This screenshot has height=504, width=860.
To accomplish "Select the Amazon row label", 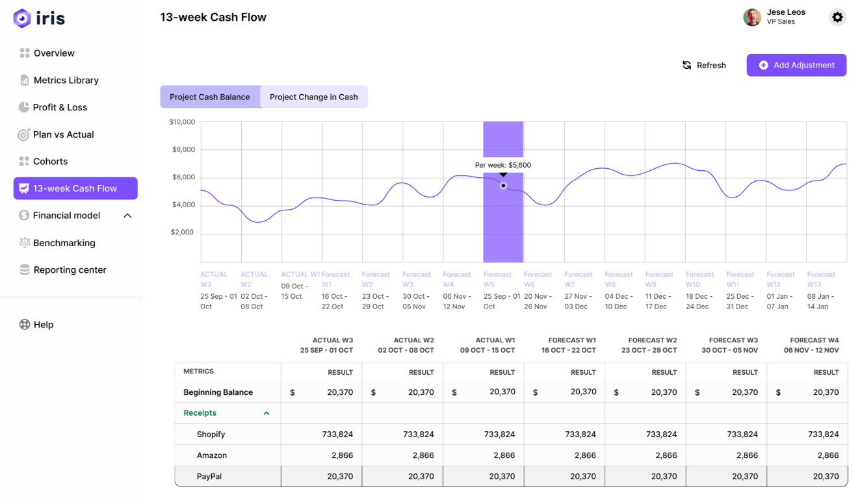I will (x=212, y=455).
